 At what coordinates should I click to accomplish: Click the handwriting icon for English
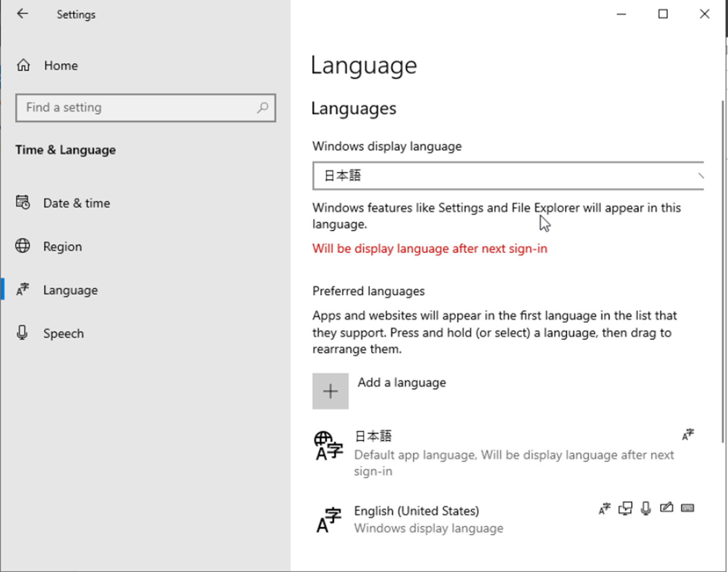point(667,508)
